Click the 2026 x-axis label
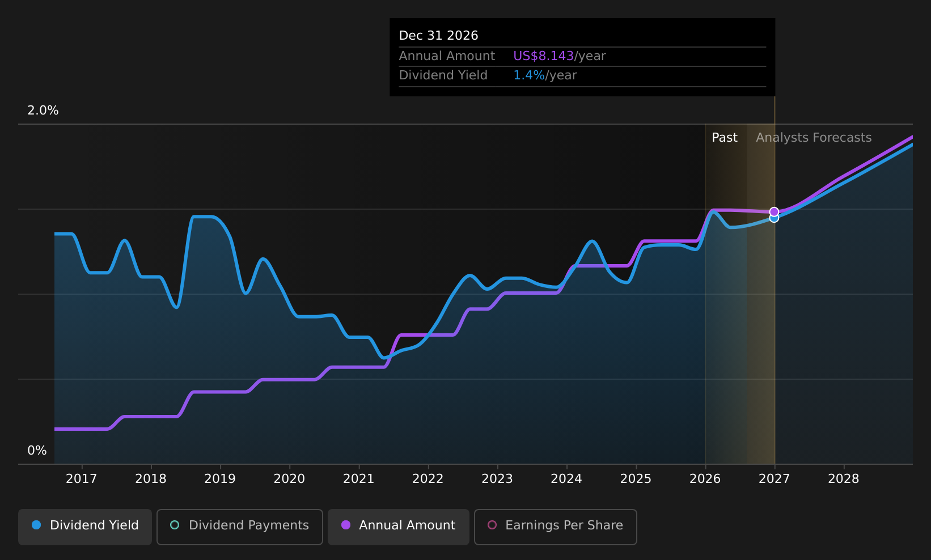 point(705,479)
